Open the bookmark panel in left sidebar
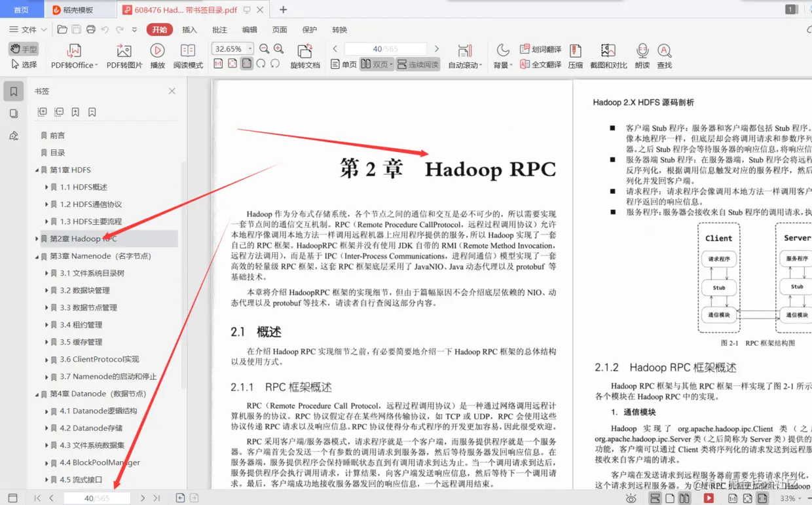The height and width of the screenshot is (505, 812). pyautogui.click(x=14, y=91)
